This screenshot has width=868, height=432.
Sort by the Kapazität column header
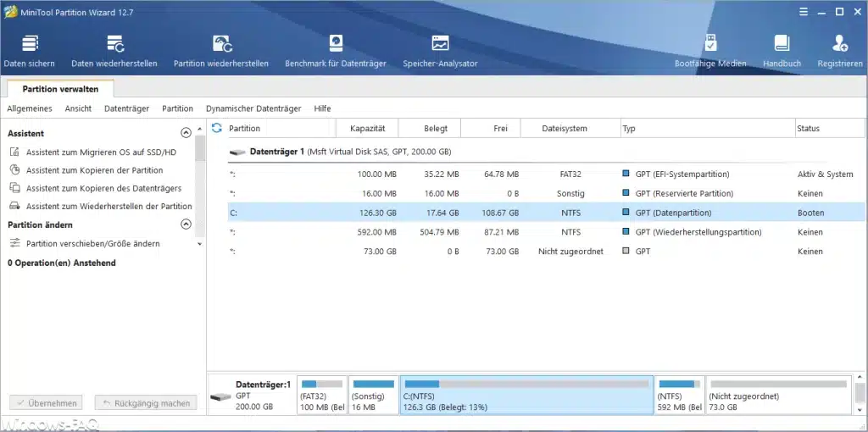[x=367, y=128]
